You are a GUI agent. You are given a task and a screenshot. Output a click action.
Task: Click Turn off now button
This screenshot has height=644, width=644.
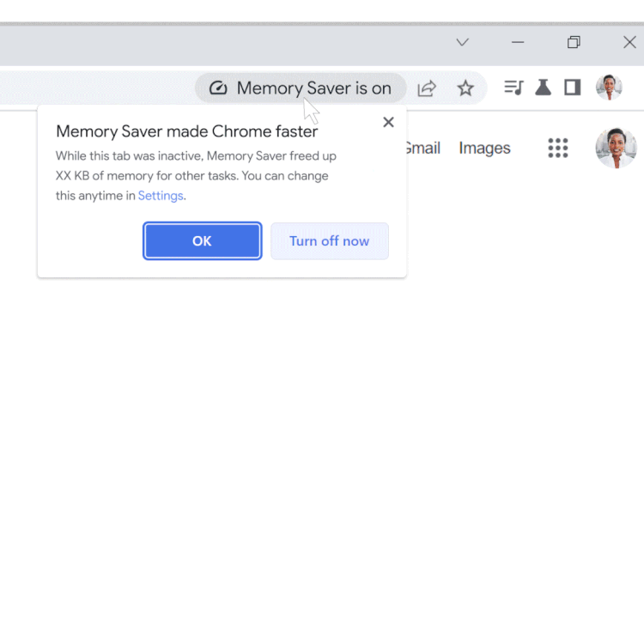pos(330,241)
